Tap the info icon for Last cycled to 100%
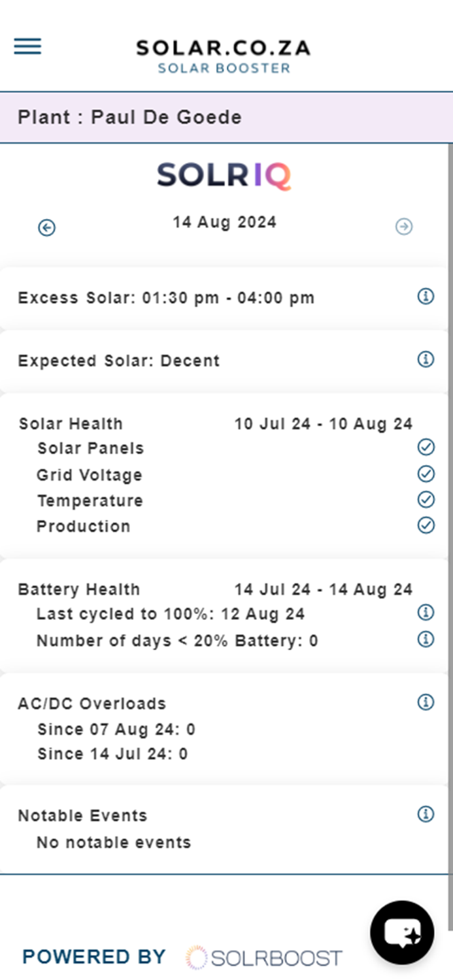453x980 pixels. [426, 613]
